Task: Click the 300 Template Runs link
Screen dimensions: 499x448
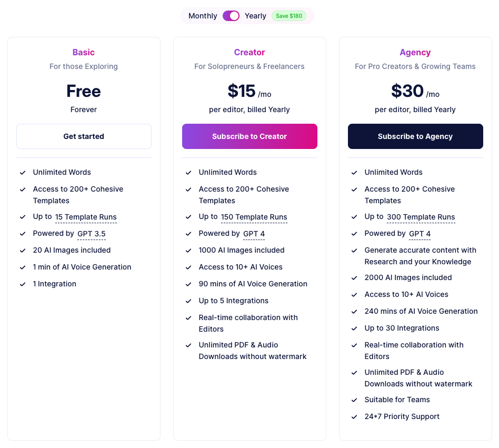Action: (x=421, y=217)
